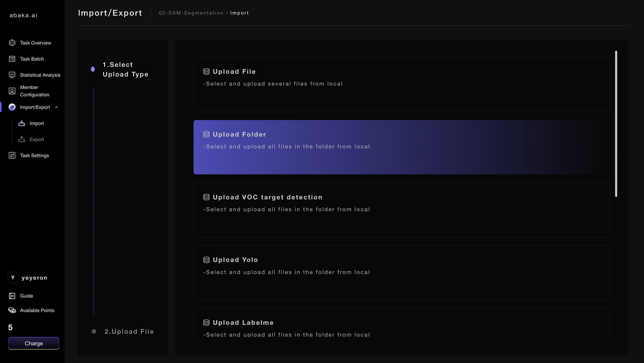Screen dimensions: 644x363
Task: Click the Guide book icon
Action: pos(12,296)
